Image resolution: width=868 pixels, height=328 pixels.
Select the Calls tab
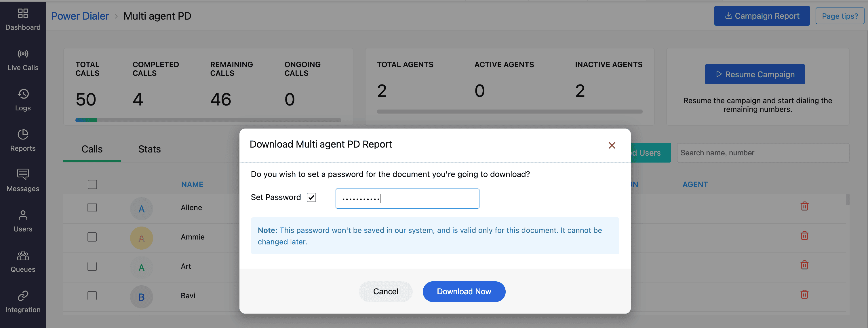point(92,149)
